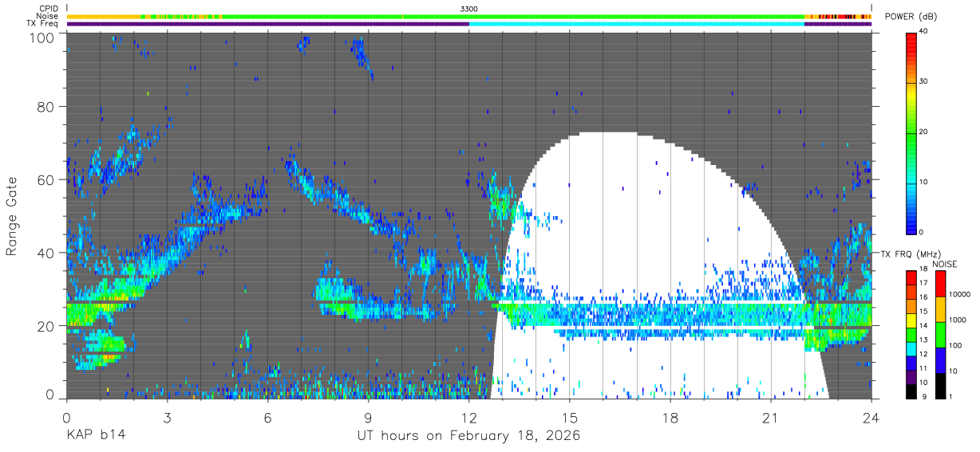Click the TX FRQ (MHz) color scale bar

[911, 334]
